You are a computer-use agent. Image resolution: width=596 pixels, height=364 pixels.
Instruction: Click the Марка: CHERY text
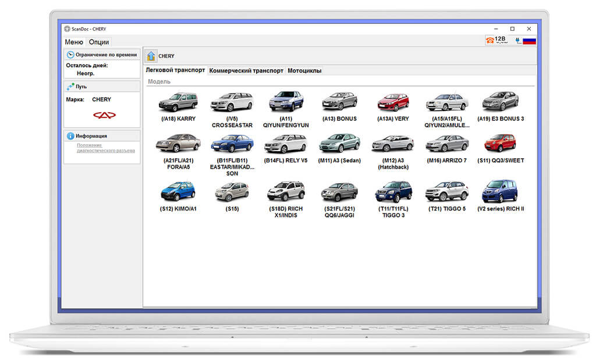click(x=88, y=99)
